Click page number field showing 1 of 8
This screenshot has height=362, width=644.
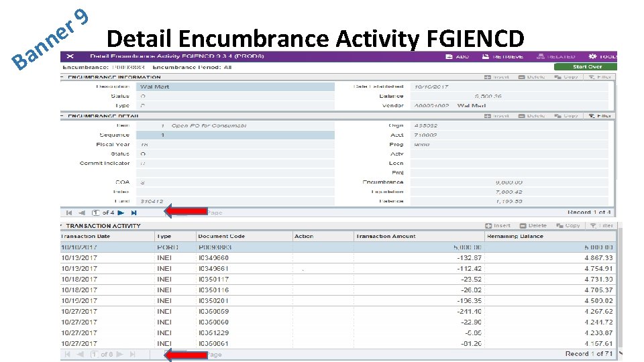(x=94, y=354)
